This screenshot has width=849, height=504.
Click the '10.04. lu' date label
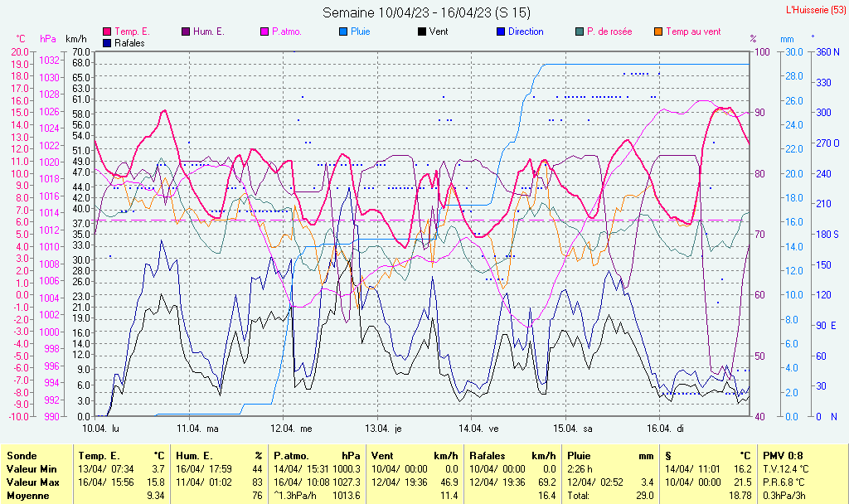(100, 429)
